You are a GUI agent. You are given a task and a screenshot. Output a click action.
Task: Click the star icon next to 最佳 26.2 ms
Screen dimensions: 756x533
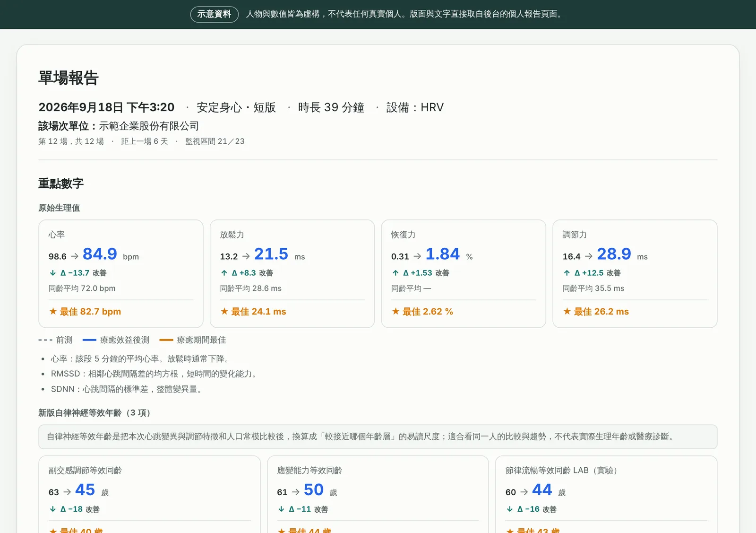pos(567,311)
